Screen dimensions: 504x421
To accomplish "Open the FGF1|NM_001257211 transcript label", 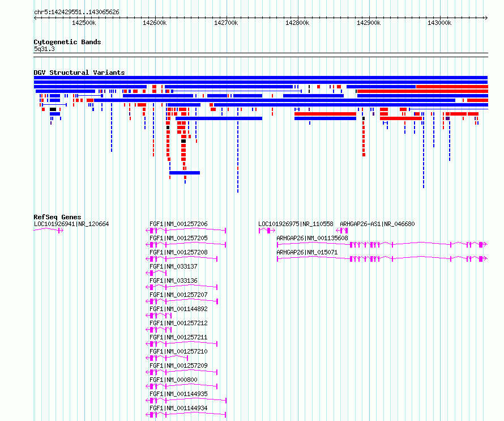I will pyautogui.click(x=178, y=337).
